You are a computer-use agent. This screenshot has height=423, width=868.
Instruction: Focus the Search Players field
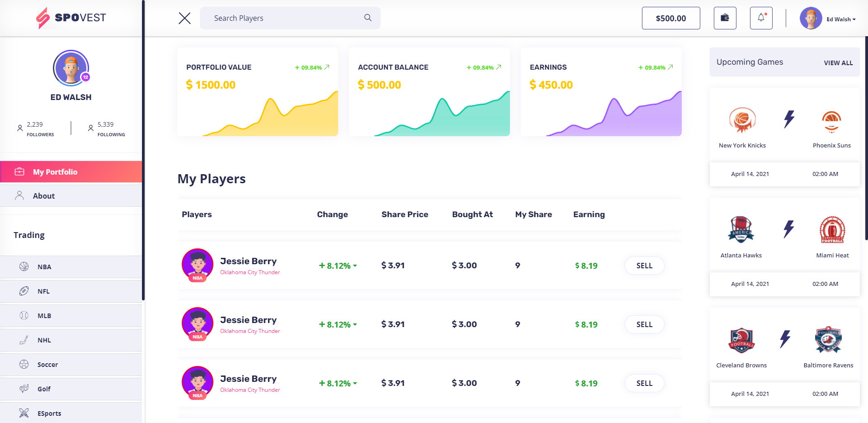click(290, 18)
